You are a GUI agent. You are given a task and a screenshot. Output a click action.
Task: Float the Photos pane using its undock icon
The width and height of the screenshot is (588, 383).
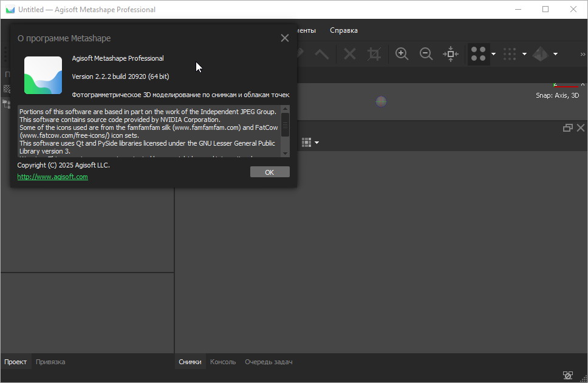click(568, 128)
